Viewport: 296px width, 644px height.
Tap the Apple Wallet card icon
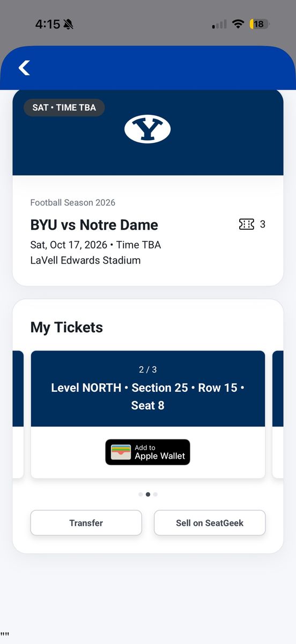(x=121, y=452)
